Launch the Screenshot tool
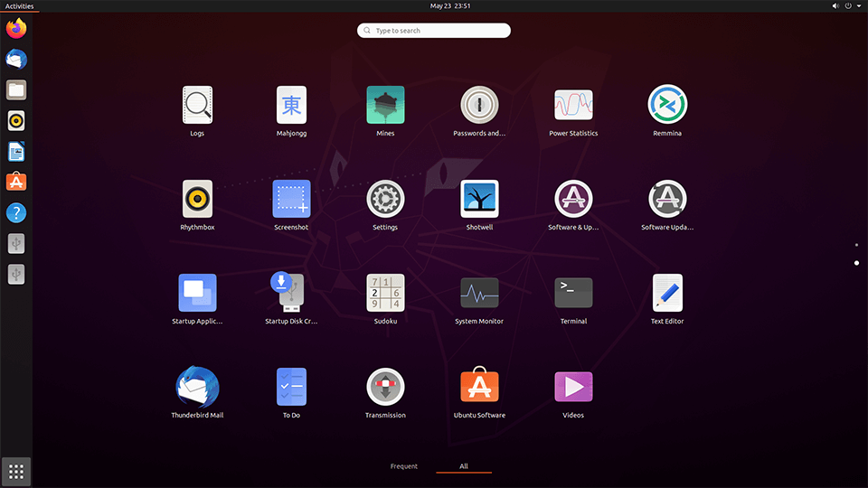The width and height of the screenshot is (868, 488). (x=291, y=199)
